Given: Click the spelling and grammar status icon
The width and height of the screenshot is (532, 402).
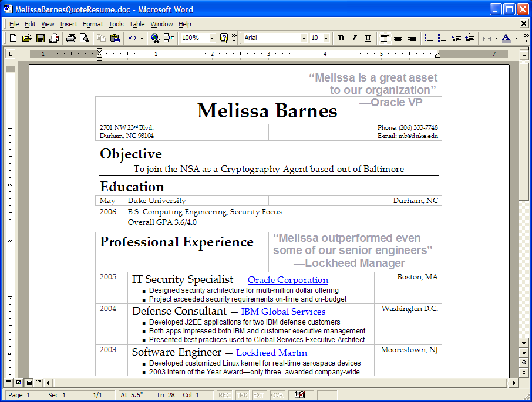Looking at the screenshot, I should pyautogui.click(x=300, y=395).
